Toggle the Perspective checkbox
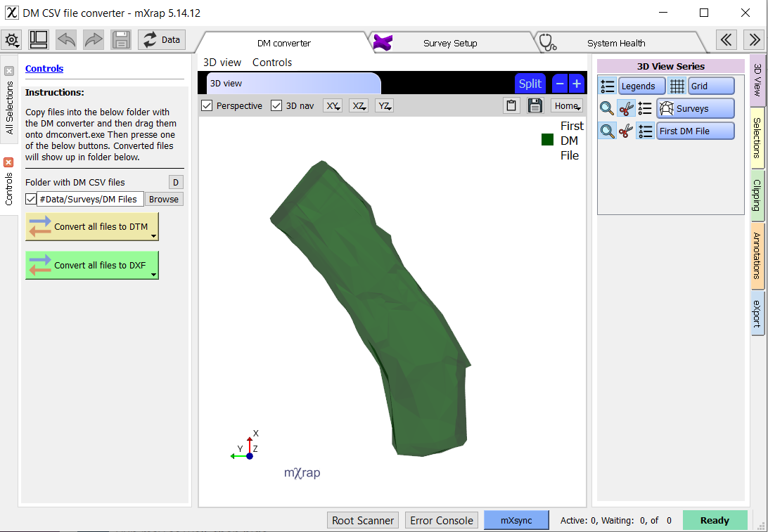The width and height of the screenshot is (768, 532). click(x=207, y=105)
